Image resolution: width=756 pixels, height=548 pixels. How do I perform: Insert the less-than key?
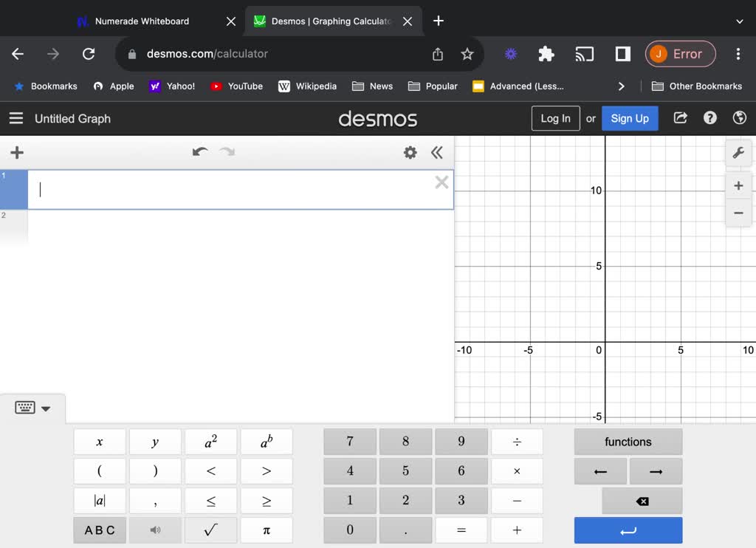210,471
